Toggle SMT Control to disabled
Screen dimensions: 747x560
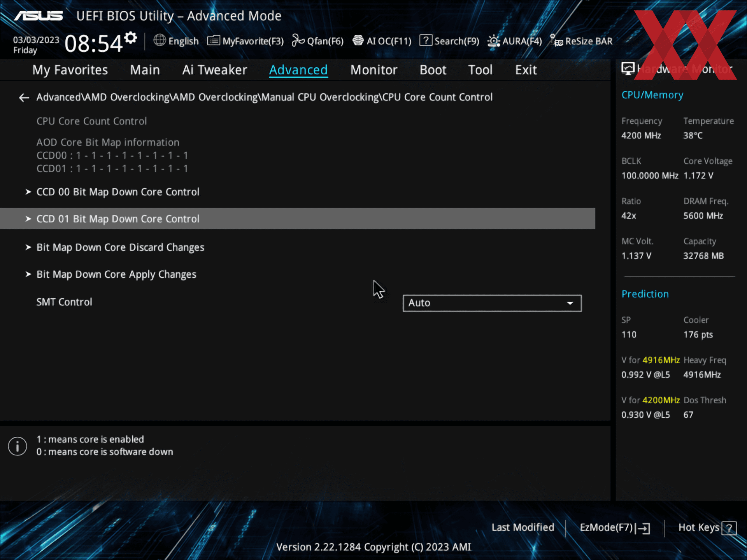point(492,302)
